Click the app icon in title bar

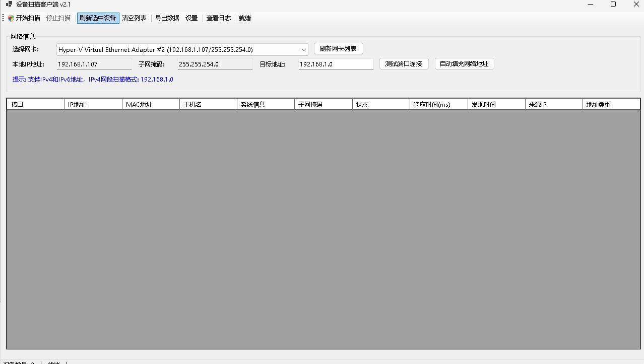(9, 5)
